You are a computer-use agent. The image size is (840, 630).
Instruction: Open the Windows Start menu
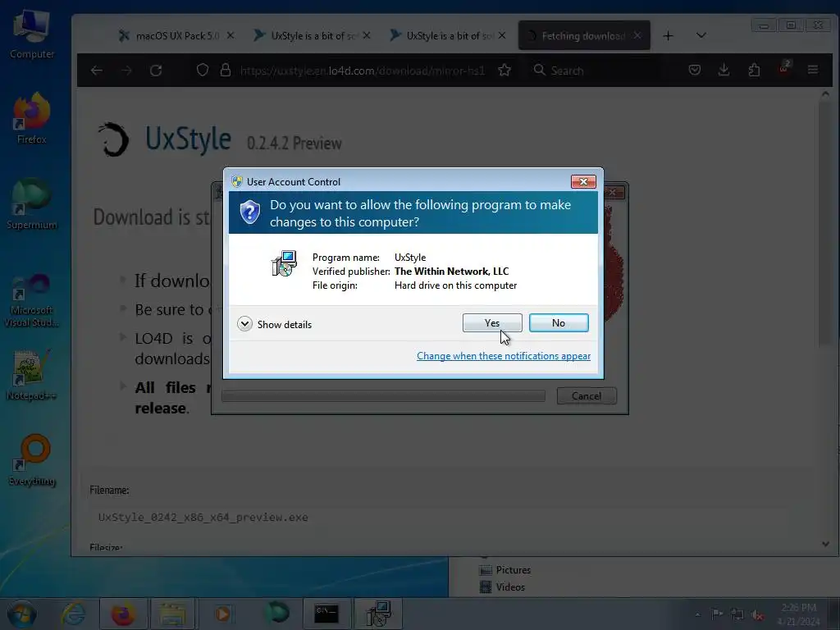coord(22,614)
